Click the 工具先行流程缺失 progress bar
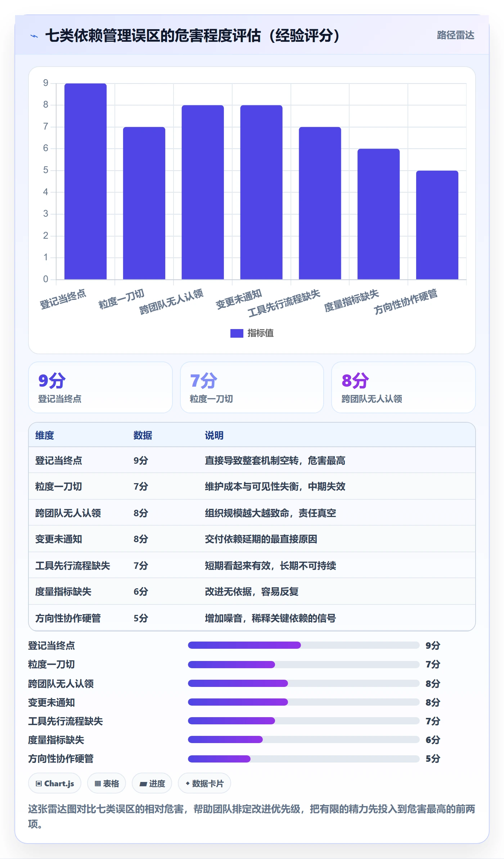 (304, 721)
